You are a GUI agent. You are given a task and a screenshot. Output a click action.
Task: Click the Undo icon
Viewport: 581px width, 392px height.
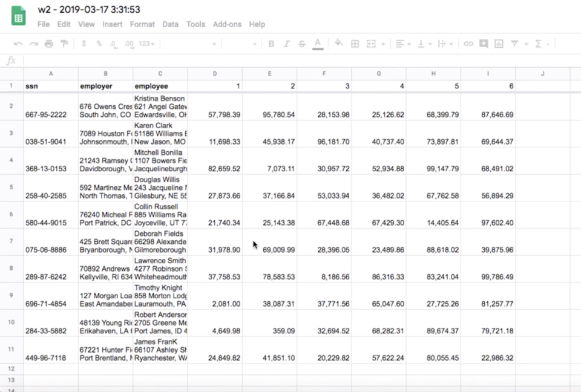click(18, 44)
